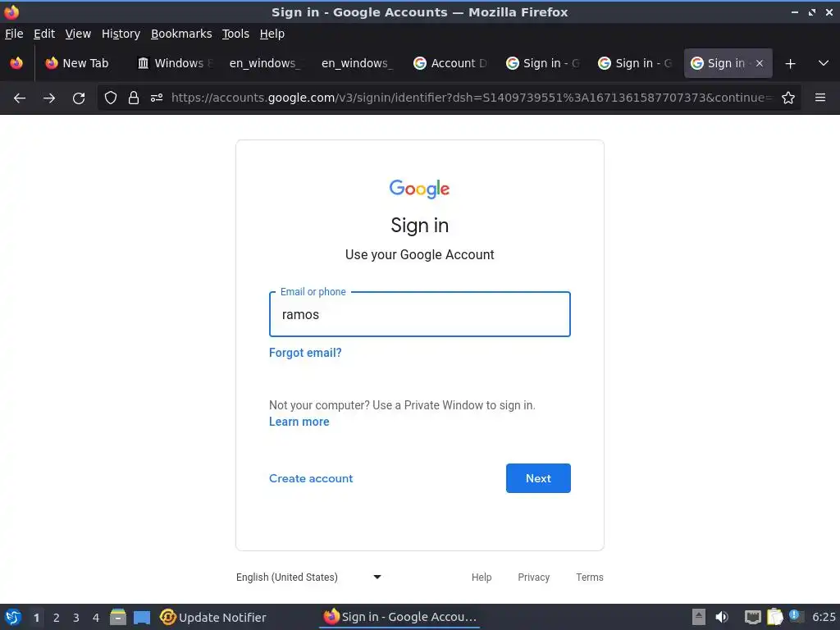Open the History menu
This screenshot has width=840, height=630.
click(121, 34)
